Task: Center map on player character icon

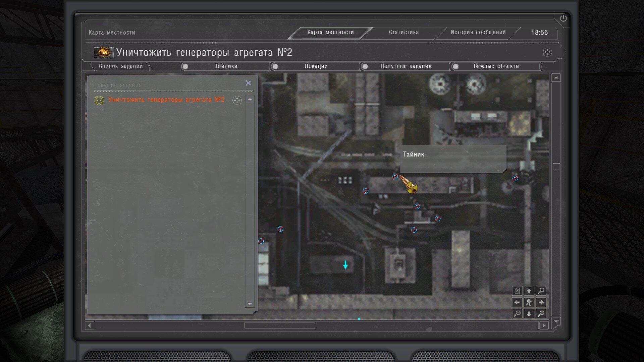Action: [x=529, y=302]
